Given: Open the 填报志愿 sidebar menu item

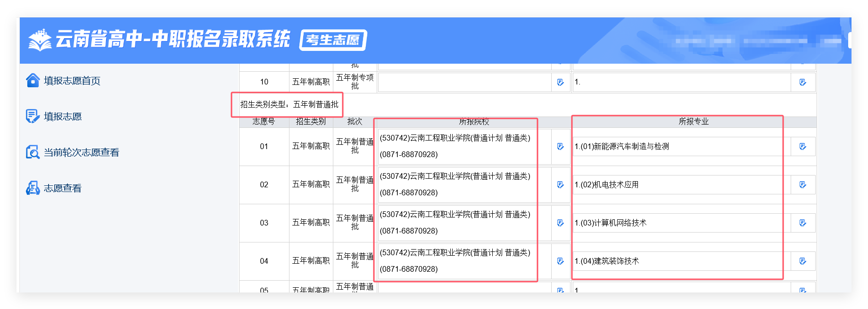Looking at the screenshot, I should tap(63, 117).
